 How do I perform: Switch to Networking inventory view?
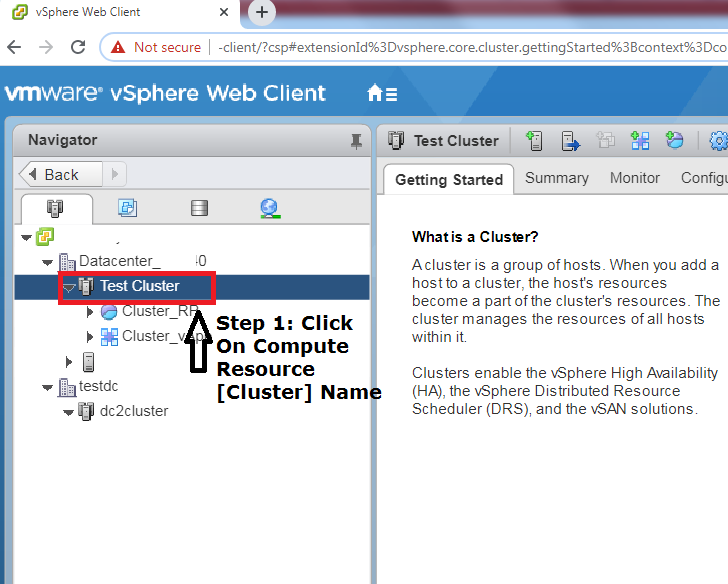269,208
